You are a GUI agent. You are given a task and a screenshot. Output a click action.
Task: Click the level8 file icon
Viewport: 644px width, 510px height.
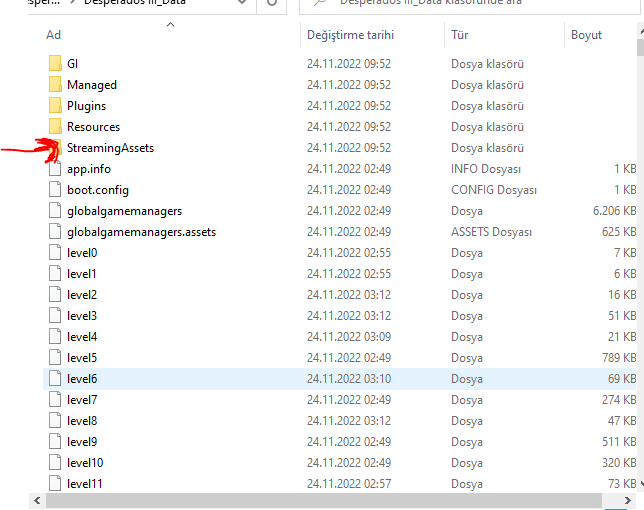click(x=55, y=420)
